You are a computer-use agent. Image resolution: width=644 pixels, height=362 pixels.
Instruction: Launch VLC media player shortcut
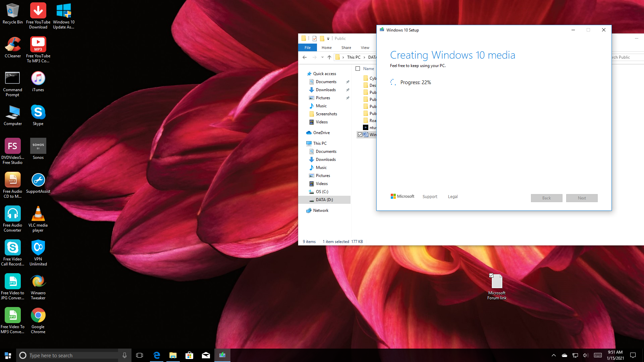pyautogui.click(x=38, y=219)
